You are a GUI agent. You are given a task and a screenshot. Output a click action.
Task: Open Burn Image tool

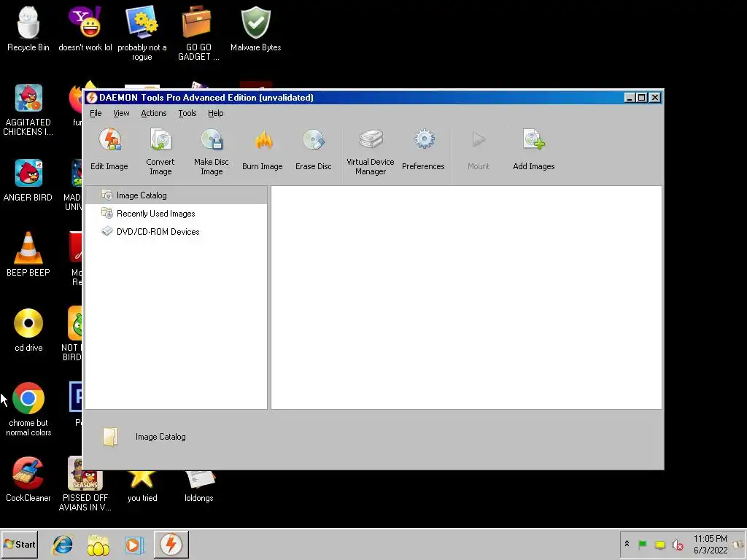(x=263, y=149)
